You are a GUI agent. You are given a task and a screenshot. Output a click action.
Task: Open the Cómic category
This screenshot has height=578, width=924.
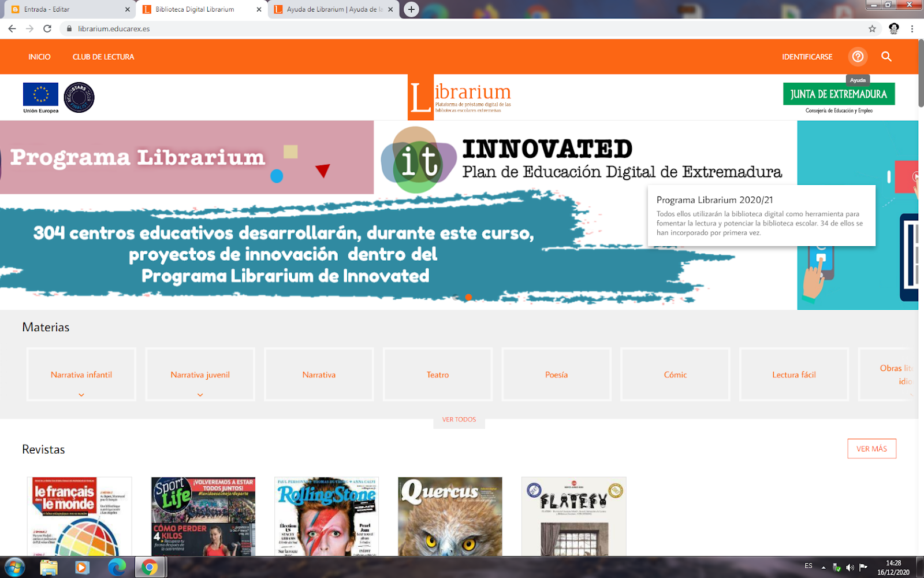(x=676, y=375)
